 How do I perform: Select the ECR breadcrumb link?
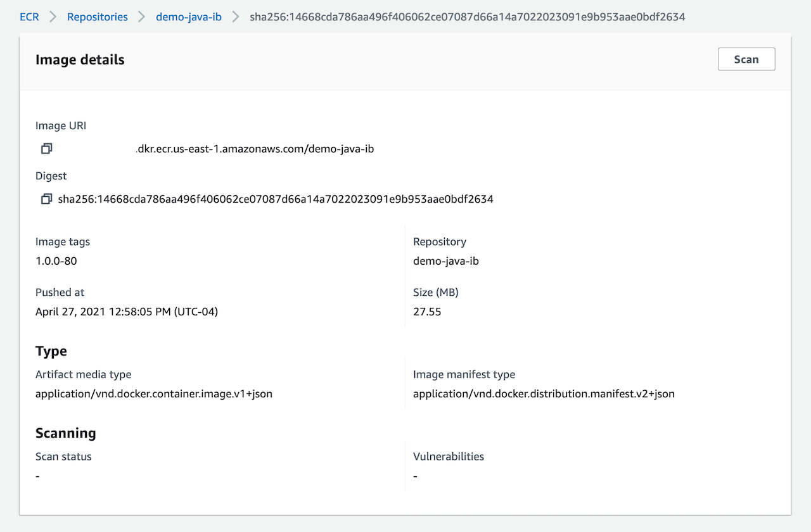click(x=29, y=17)
